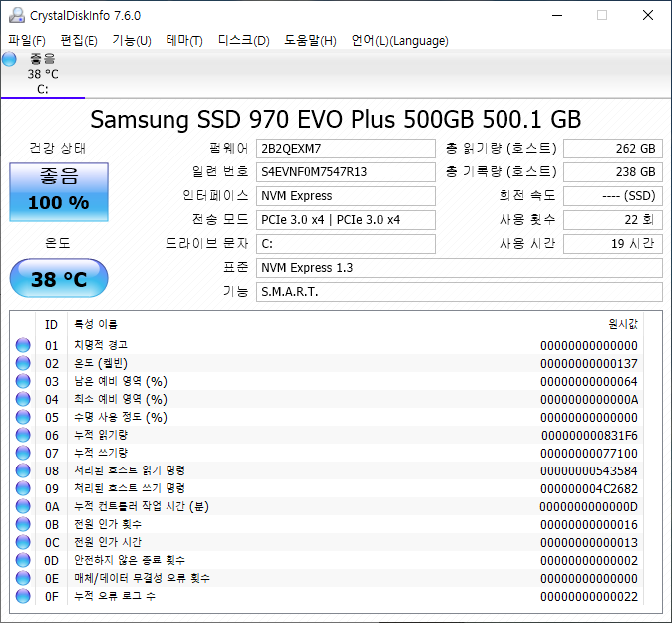Click the power on hours value 19 시간

coord(613,244)
